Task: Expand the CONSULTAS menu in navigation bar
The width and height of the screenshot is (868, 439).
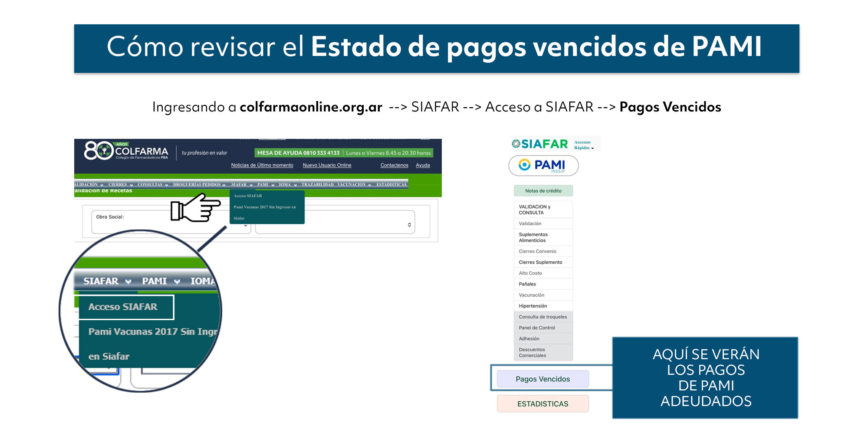Action: pos(152,185)
